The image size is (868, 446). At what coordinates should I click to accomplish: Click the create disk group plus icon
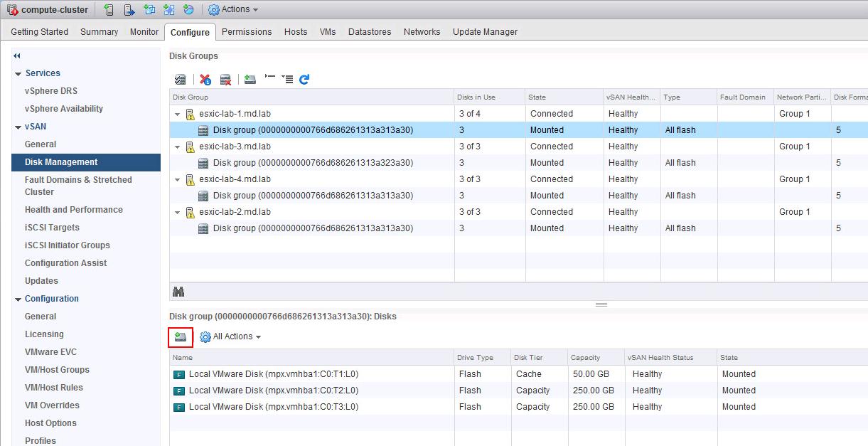pyautogui.click(x=250, y=80)
